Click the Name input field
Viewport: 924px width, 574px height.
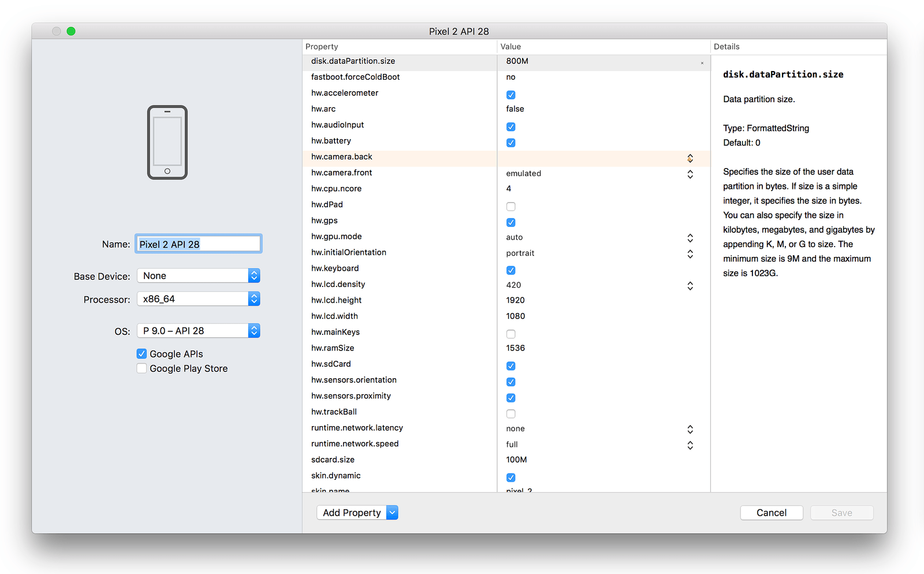coord(198,244)
